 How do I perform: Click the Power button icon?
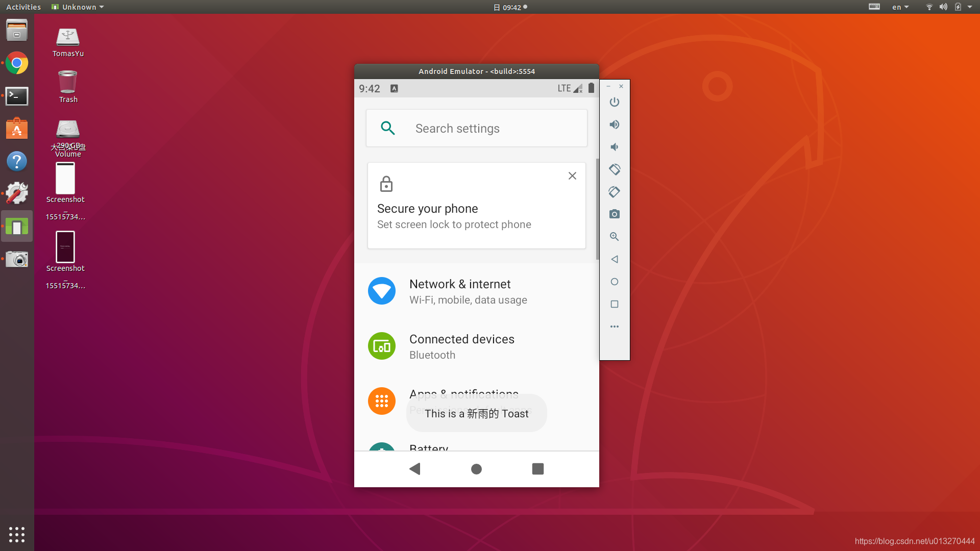[x=614, y=102]
